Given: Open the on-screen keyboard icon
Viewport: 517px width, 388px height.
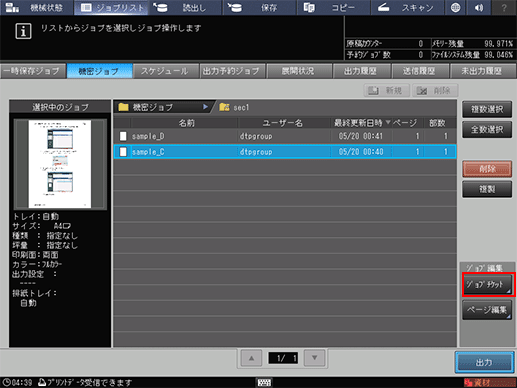Looking at the screenshot, I should 264,382.
